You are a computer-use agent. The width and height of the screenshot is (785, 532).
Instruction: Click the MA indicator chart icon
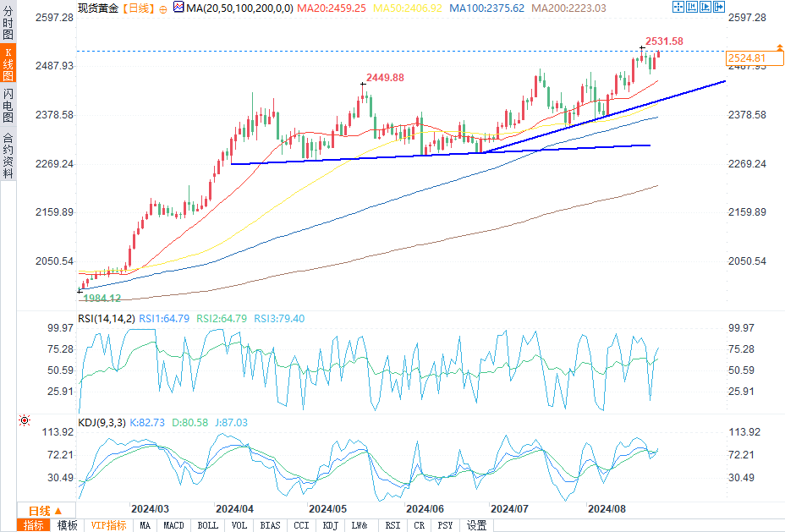coord(178,8)
